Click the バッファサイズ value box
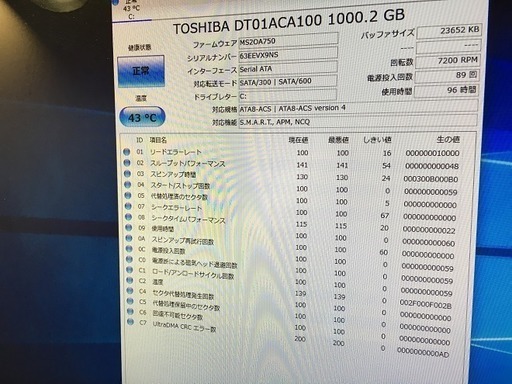 pos(449,31)
